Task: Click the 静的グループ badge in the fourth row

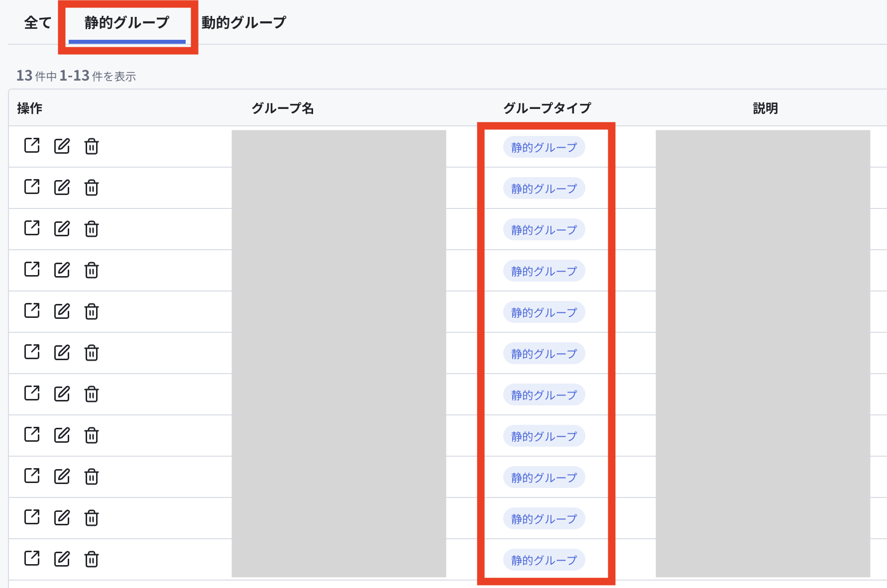Action: pyautogui.click(x=544, y=271)
